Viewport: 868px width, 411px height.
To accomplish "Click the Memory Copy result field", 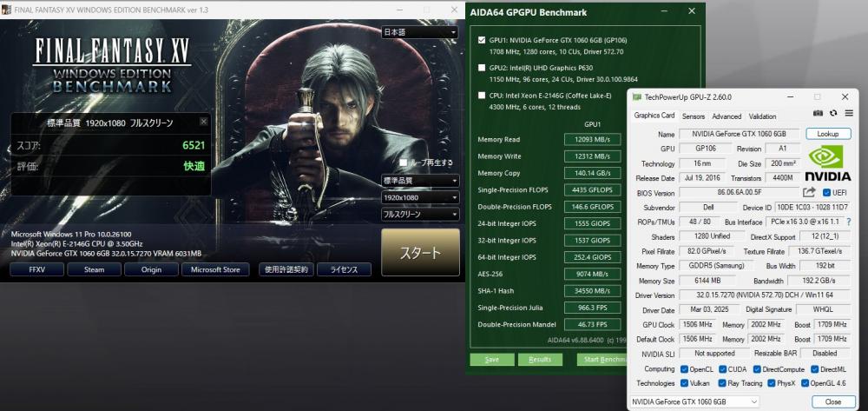I will [x=592, y=173].
